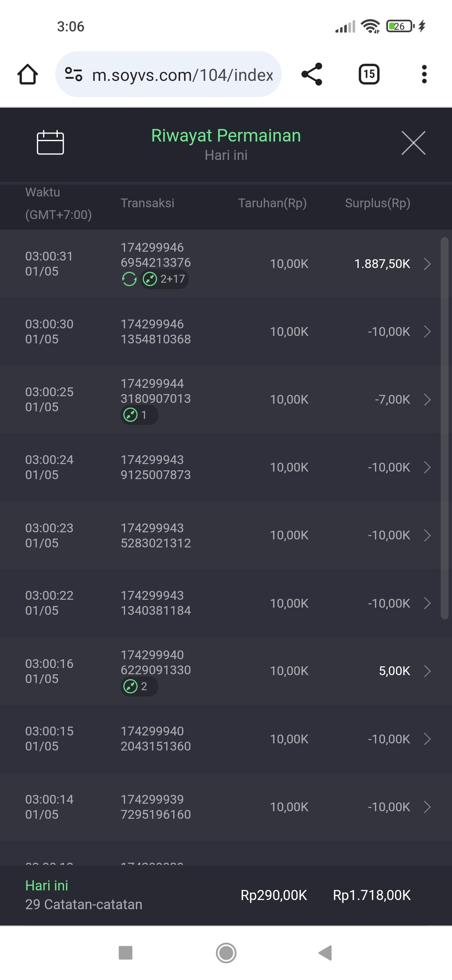This screenshot has height=980, width=452.
Task: Click the m.soyvs.com address bar
Action: tap(182, 75)
